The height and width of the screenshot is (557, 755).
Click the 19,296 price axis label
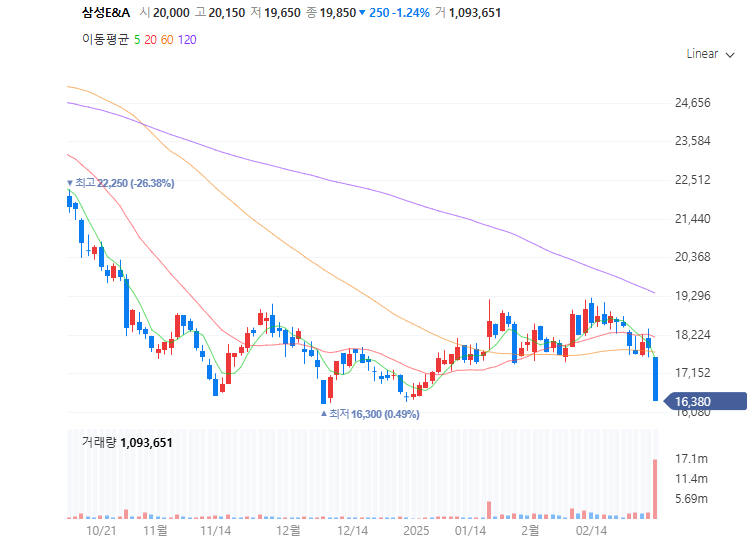coord(692,296)
